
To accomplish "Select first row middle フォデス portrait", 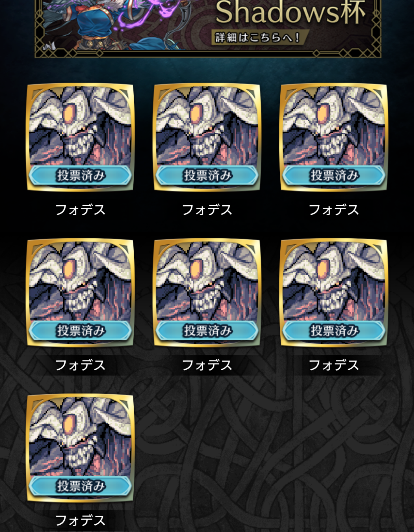I will [x=207, y=137].
